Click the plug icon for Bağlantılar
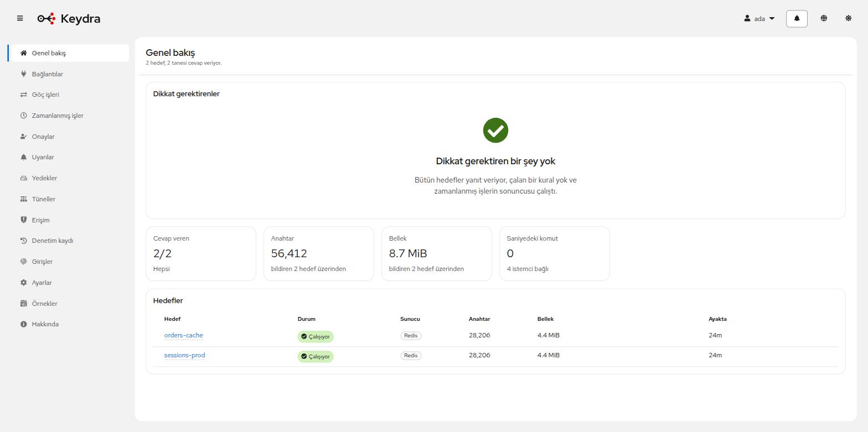Screen dimensions: 868x432 (23, 74)
